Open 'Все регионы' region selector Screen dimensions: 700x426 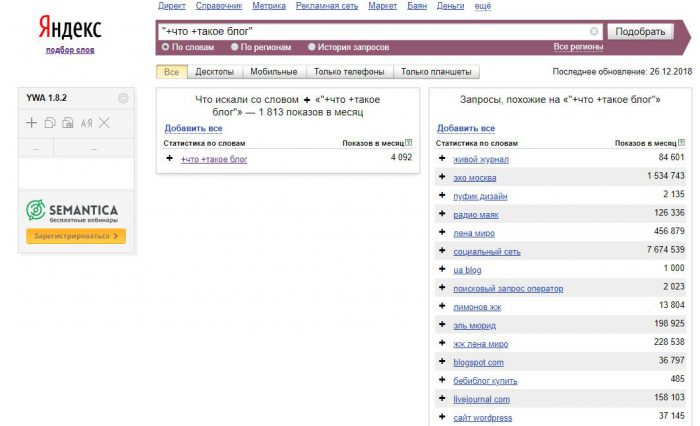tap(578, 46)
